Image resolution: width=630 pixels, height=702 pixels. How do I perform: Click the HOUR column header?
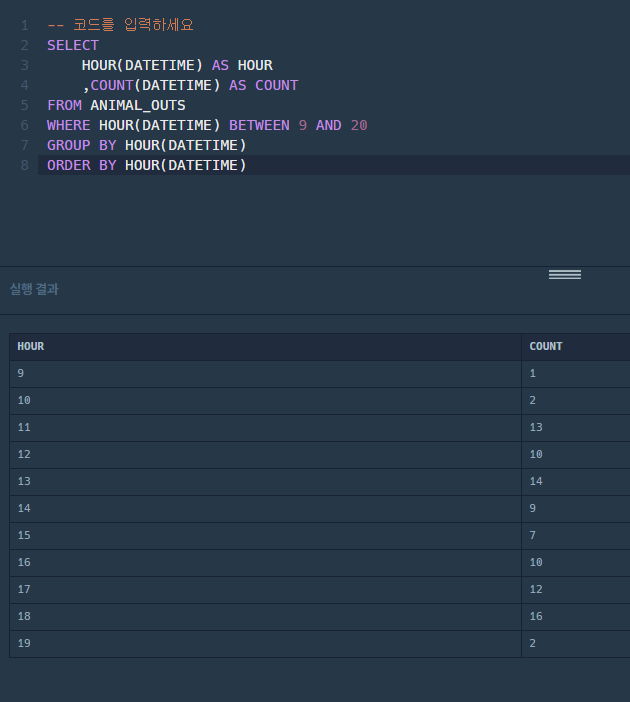265,347
